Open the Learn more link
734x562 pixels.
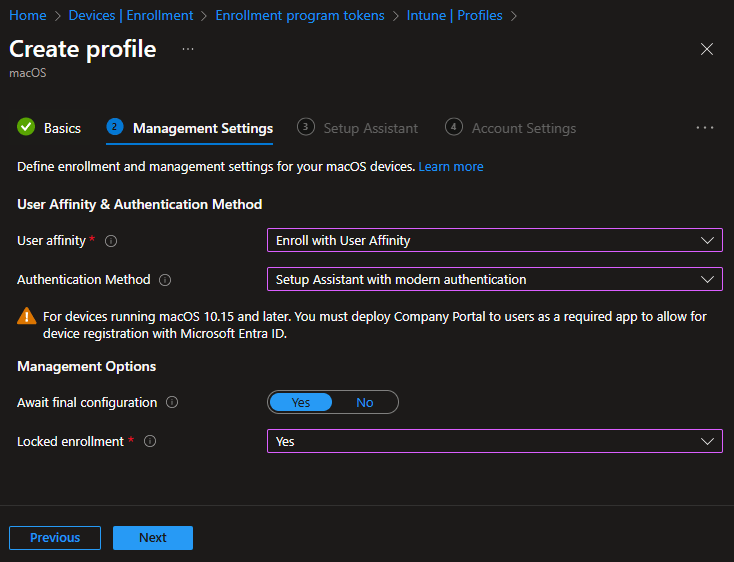(451, 166)
